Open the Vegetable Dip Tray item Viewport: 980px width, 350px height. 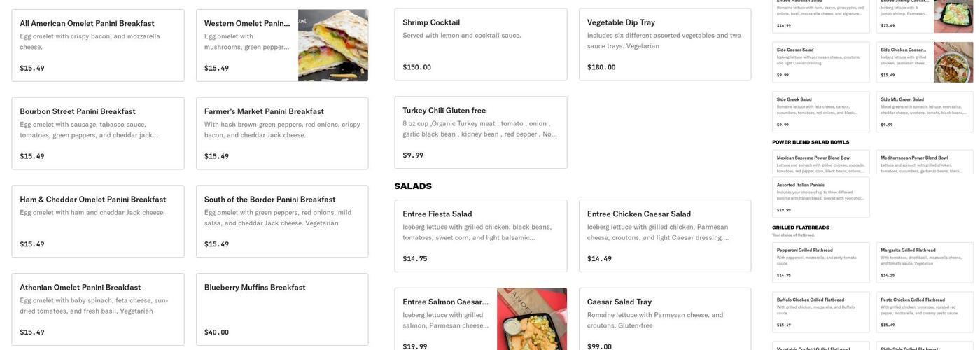pos(665,44)
